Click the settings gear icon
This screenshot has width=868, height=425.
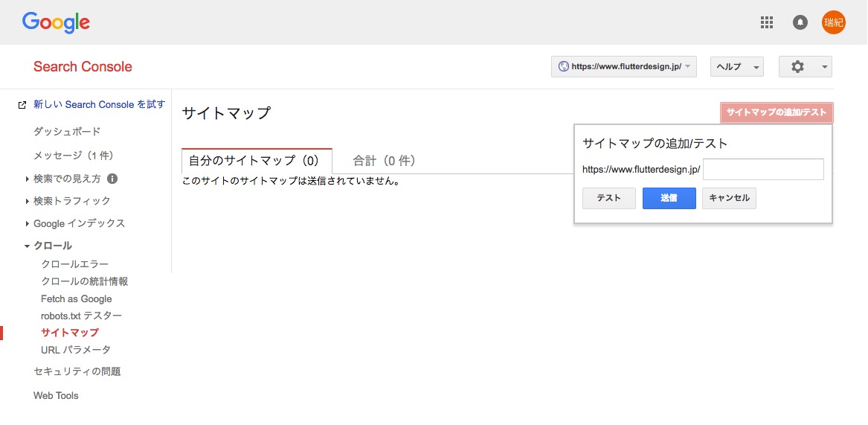(797, 66)
